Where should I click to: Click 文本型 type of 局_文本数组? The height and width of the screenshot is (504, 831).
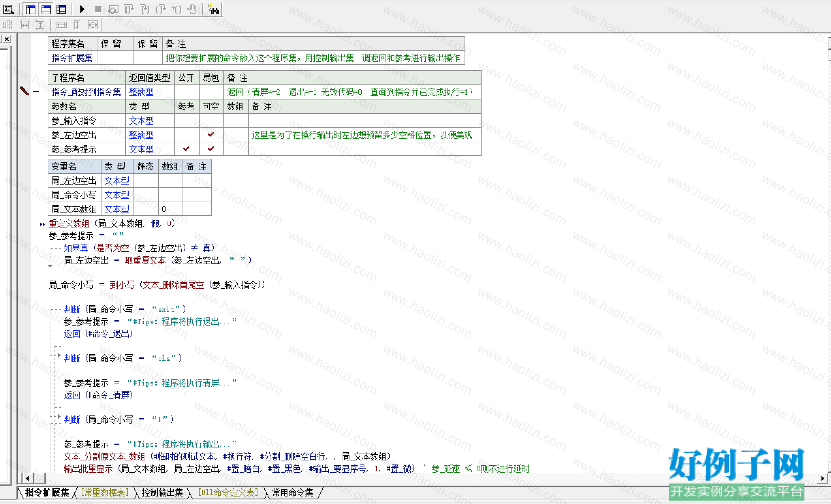[x=117, y=209]
